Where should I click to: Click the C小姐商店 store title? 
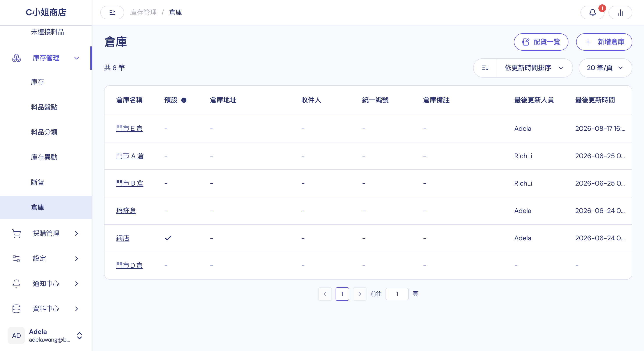pyautogui.click(x=46, y=12)
